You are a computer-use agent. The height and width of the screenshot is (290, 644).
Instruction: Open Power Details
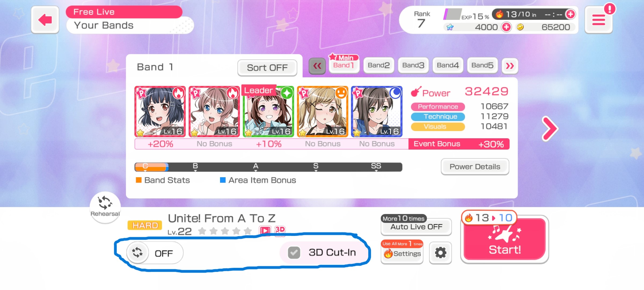pyautogui.click(x=475, y=167)
